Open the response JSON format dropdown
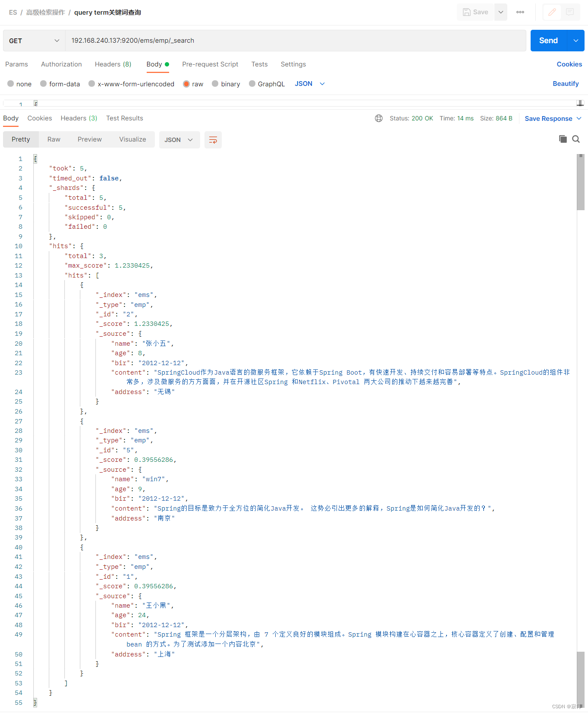588x713 pixels. click(x=179, y=140)
